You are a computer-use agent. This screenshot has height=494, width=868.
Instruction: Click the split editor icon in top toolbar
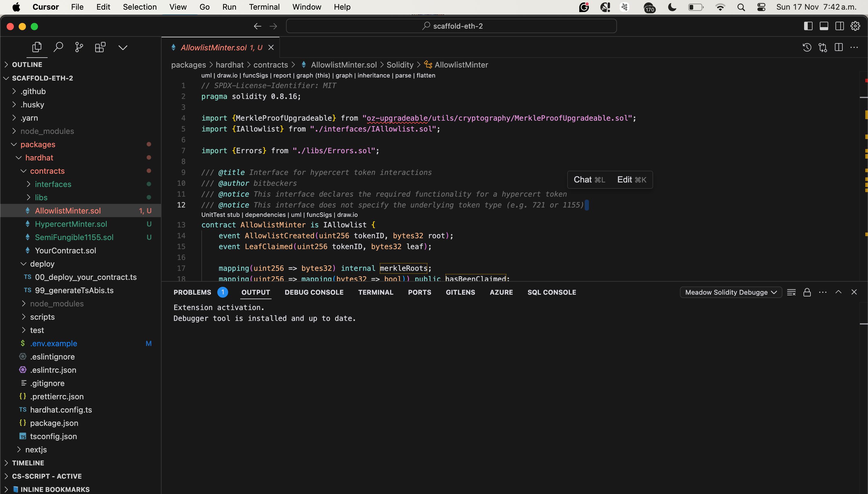tap(838, 47)
